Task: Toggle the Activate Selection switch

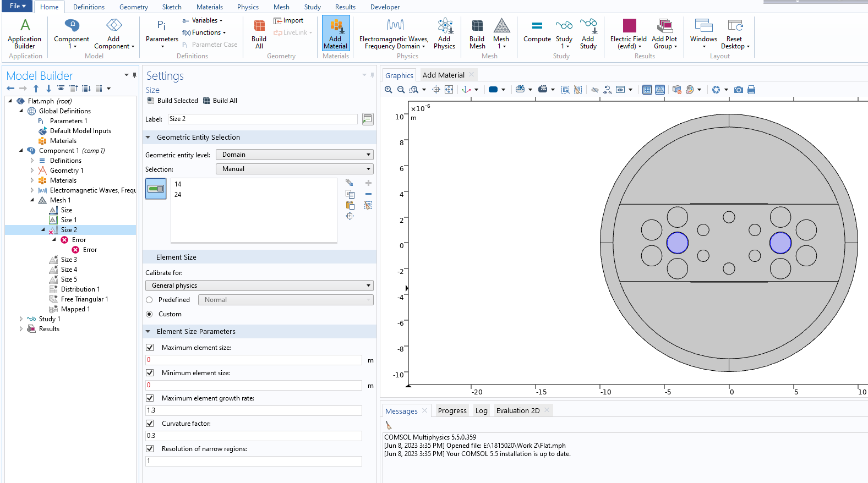Action: click(156, 189)
